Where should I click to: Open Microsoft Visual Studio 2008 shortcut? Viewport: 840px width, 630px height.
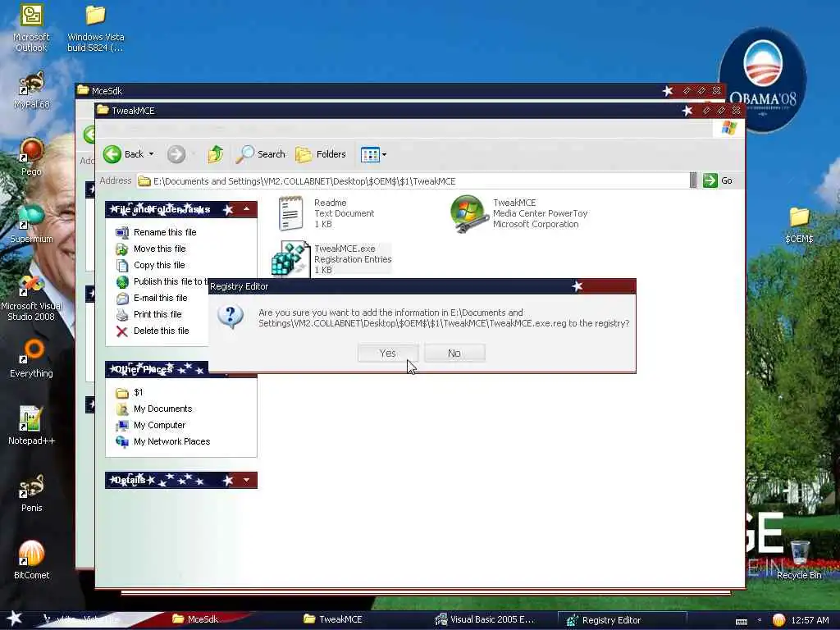(31, 297)
